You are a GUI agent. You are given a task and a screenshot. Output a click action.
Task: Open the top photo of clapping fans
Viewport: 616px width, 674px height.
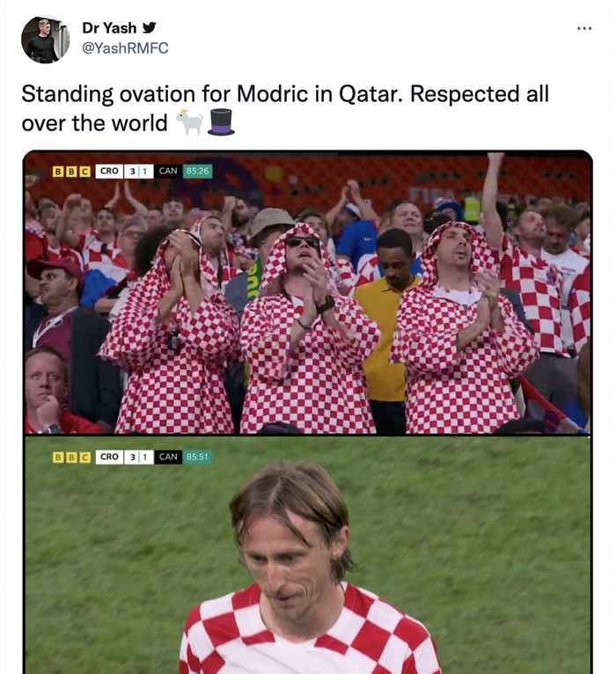(307, 299)
